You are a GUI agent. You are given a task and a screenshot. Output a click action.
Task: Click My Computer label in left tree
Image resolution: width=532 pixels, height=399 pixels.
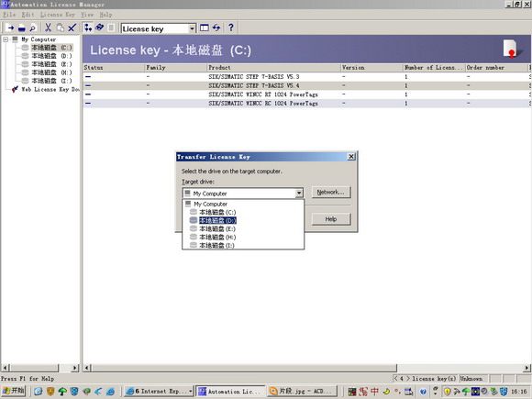[x=39, y=39]
